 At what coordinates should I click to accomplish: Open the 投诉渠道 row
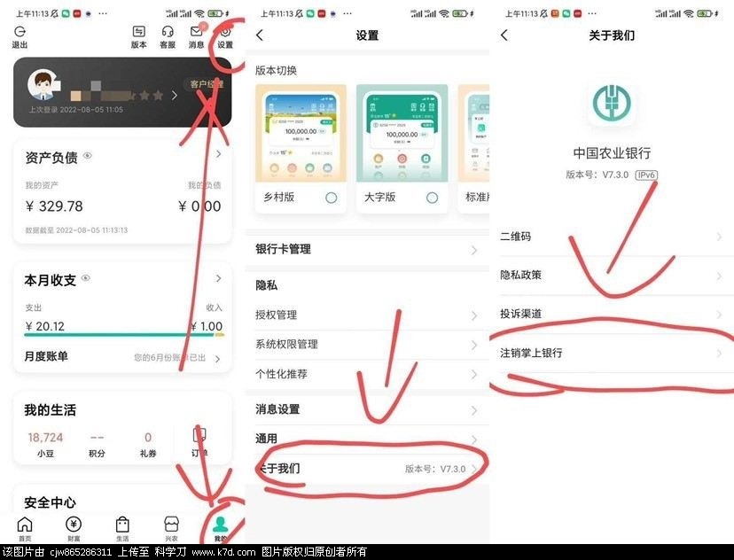click(x=612, y=315)
